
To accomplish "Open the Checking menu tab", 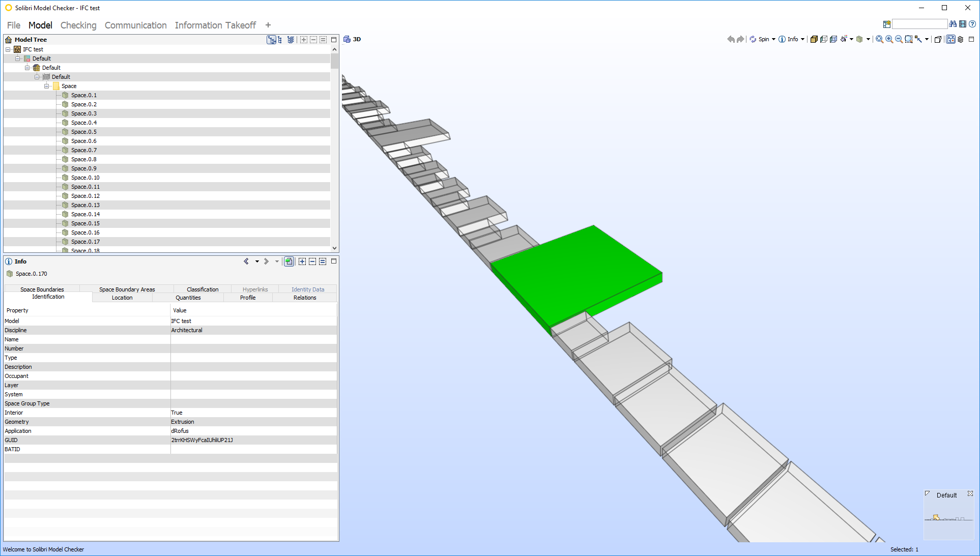I will coord(78,25).
